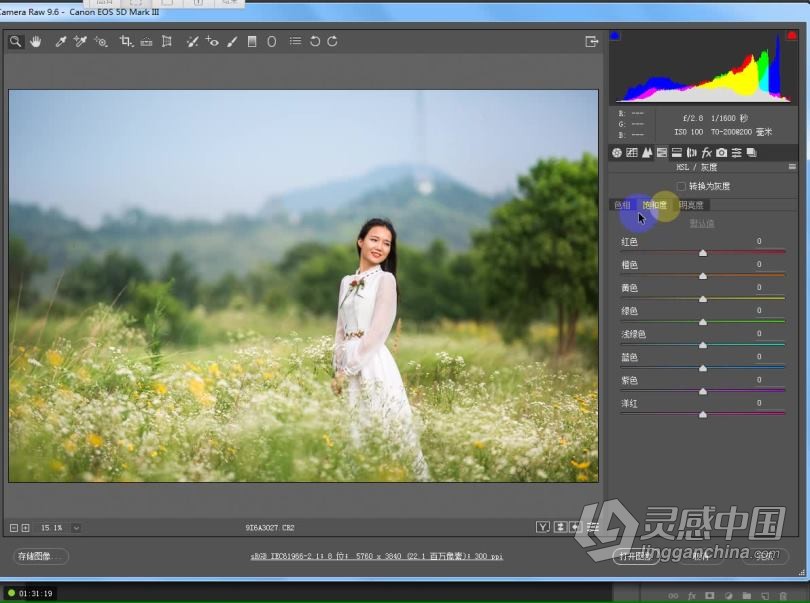Image resolution: width=810 pixels, height=603 pixels.
Task: Select the Straighten tool
Action: click(146, 41)
